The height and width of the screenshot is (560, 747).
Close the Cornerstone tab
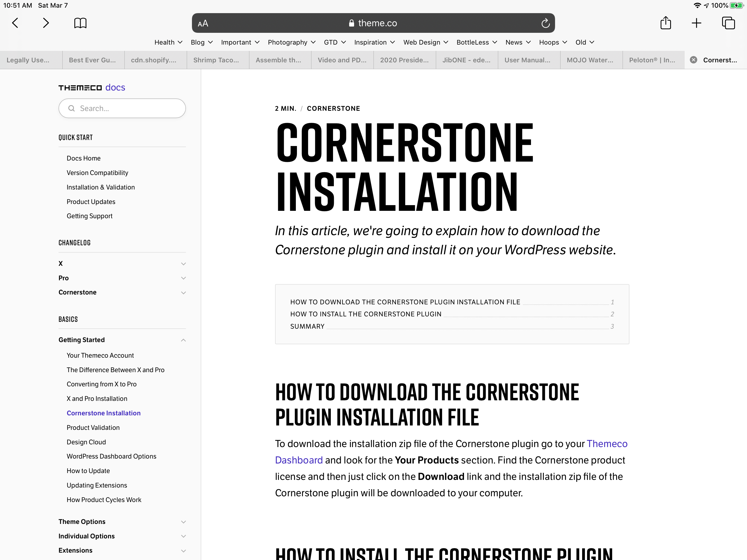coord(693,60)
